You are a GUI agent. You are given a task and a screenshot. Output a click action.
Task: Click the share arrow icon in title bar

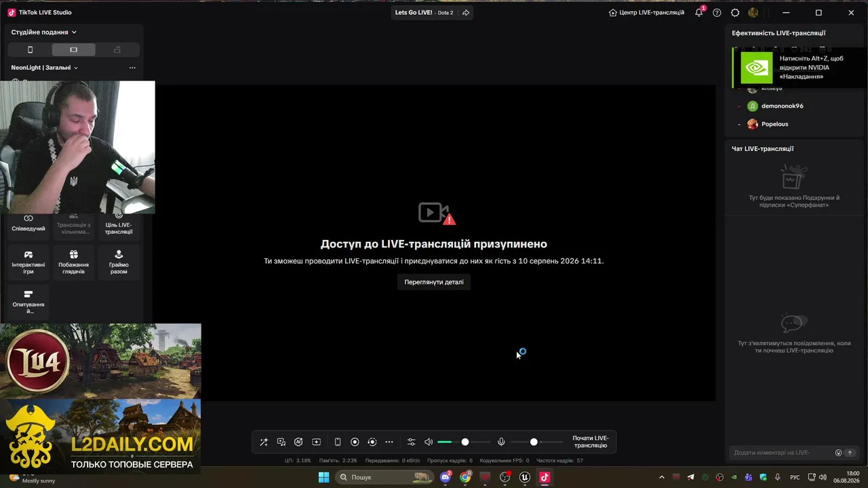(466, 12)
